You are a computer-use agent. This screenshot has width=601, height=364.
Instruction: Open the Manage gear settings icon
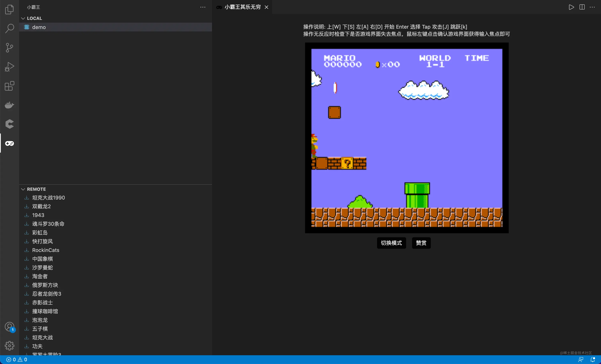click(9, 346)
